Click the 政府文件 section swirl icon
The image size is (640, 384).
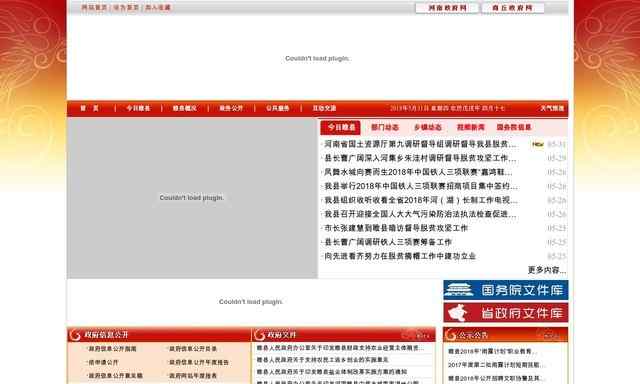click(x=259, y=335)
